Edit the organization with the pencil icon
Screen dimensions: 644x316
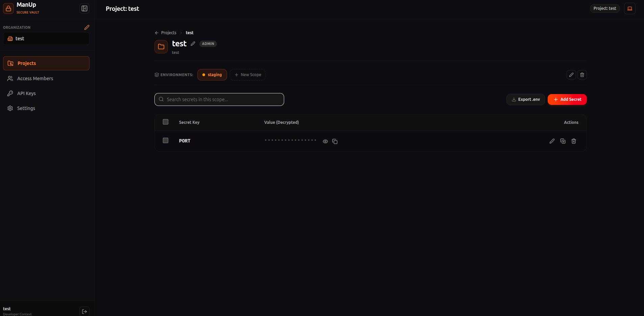click(87, 27)
